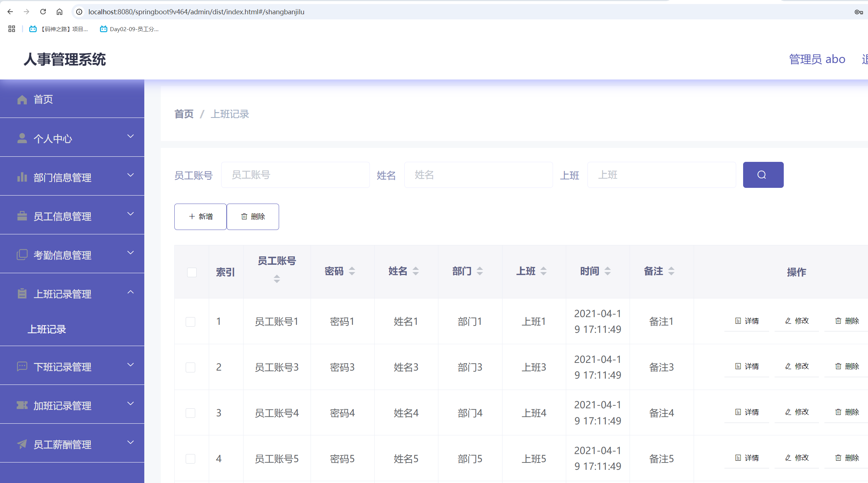The width and height of the screenshot is (868, 483).
Task: Select the 首页 home icon in sidebar
Action: coord(22,99)
